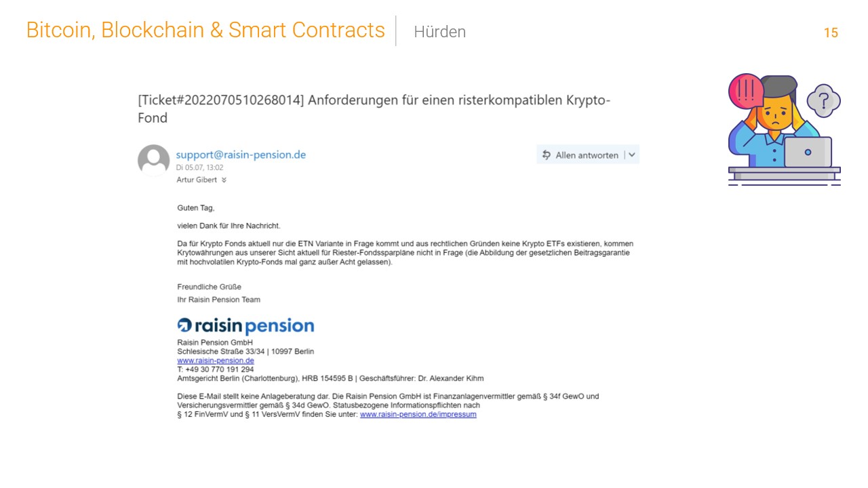Expand recipient details next to Artur Gibert
Screen dimensions: 868x488
pos(224,180)
